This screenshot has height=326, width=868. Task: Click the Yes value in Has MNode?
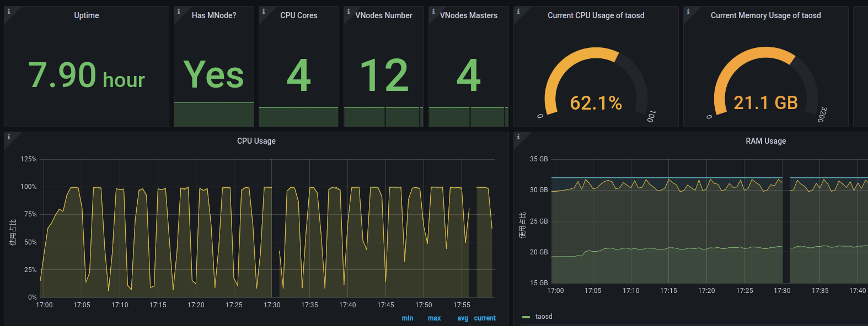(x=214, y=75)
